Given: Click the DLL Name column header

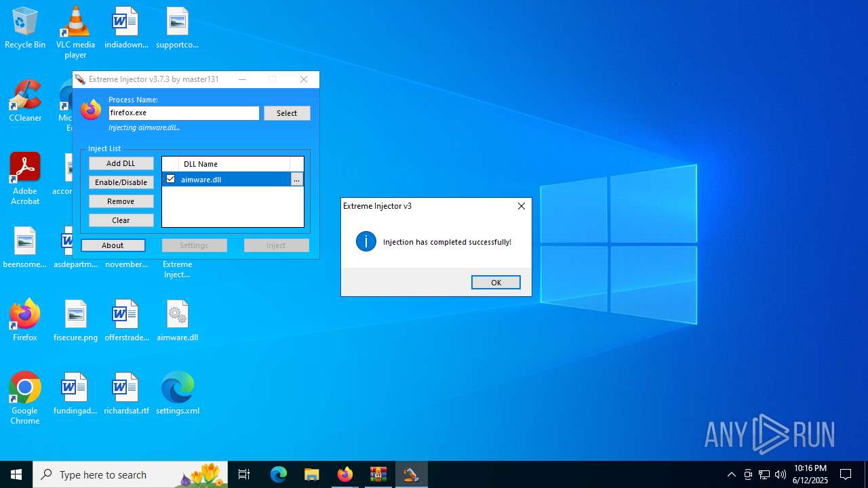Looking at the screenshot, I should click(x=234, y=164).
